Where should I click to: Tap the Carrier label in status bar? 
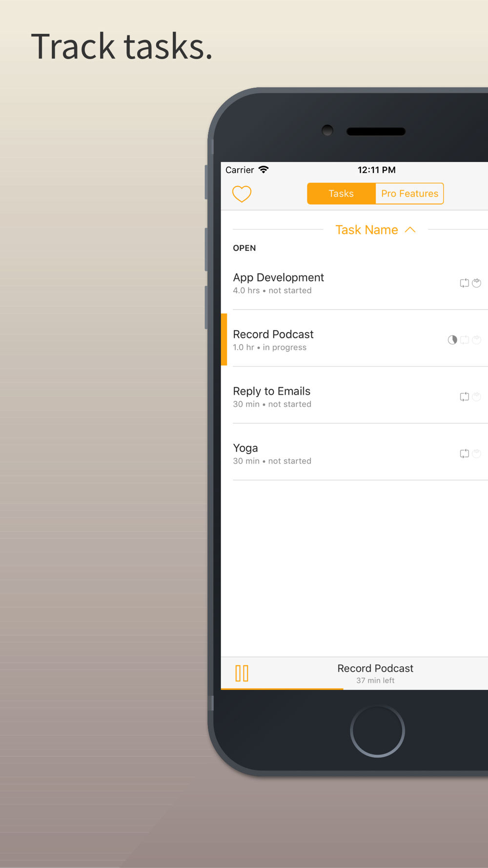coord(240,170)
